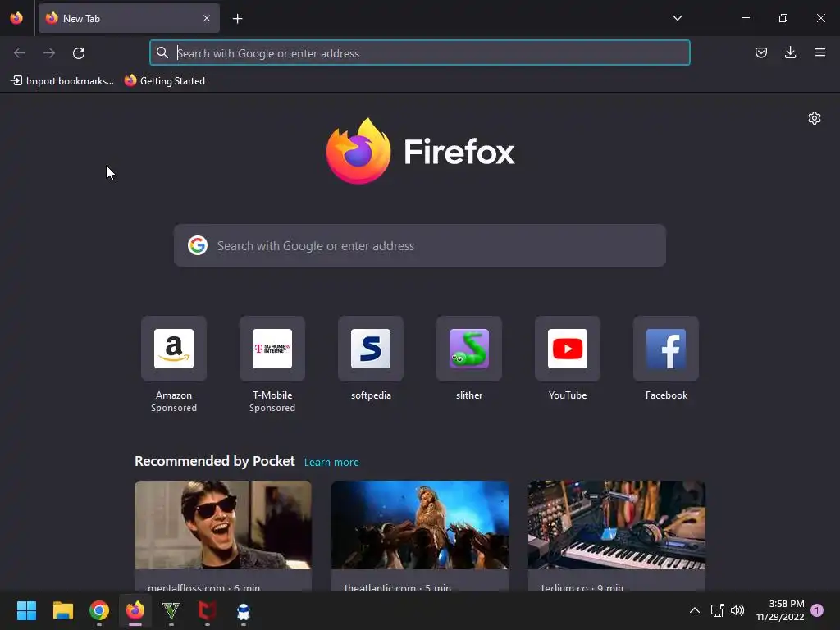Click the Recommended by Pocket heading

point(215,461)
